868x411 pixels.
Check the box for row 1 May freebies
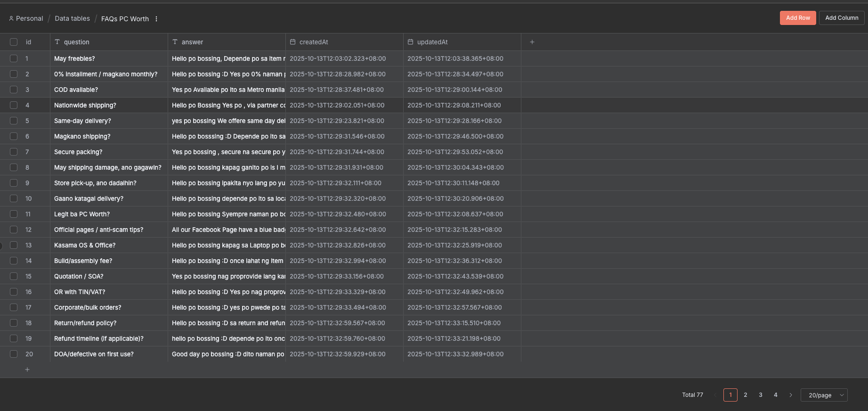[14, 58]
